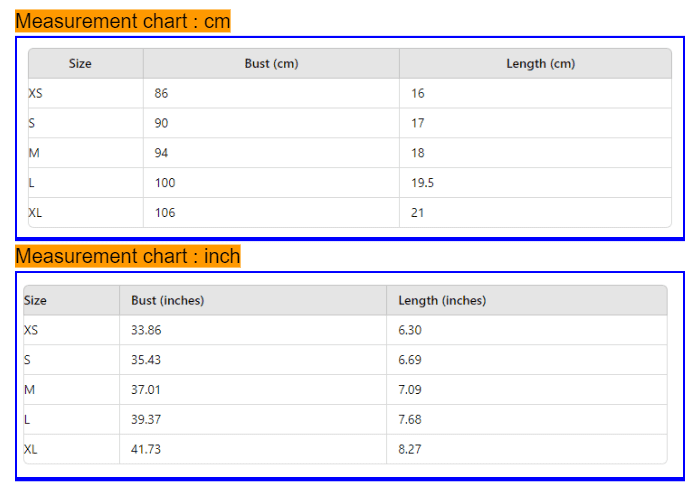Click the bust value 41.73 cell
Image resolution: width=693 pixels, height=488 pixels.
146,450
